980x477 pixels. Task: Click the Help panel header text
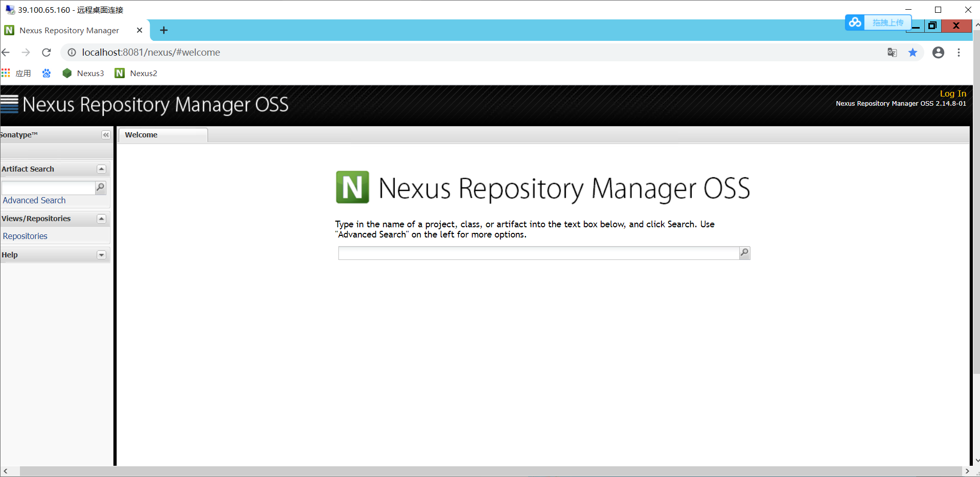(10, 255)
